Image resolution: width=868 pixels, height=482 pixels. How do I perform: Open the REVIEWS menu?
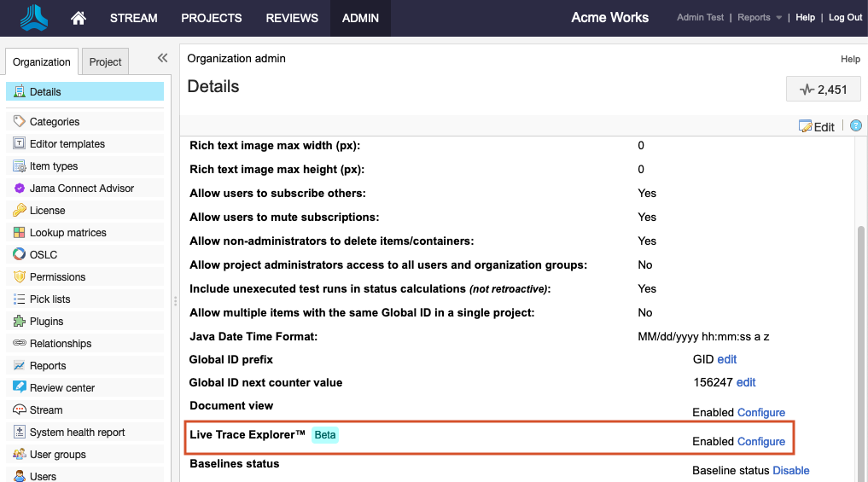(292, 18)
